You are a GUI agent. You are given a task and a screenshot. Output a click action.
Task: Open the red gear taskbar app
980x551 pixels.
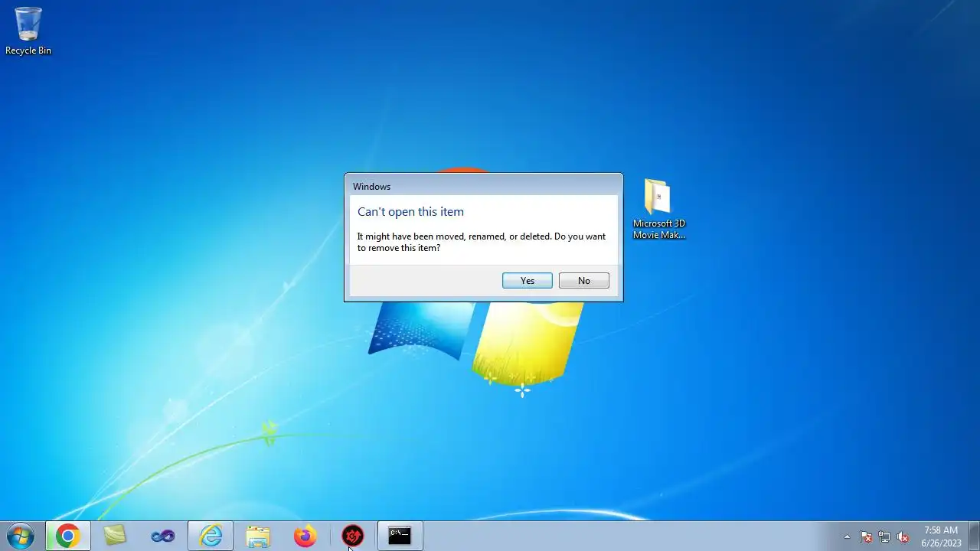tap(352, 536)
